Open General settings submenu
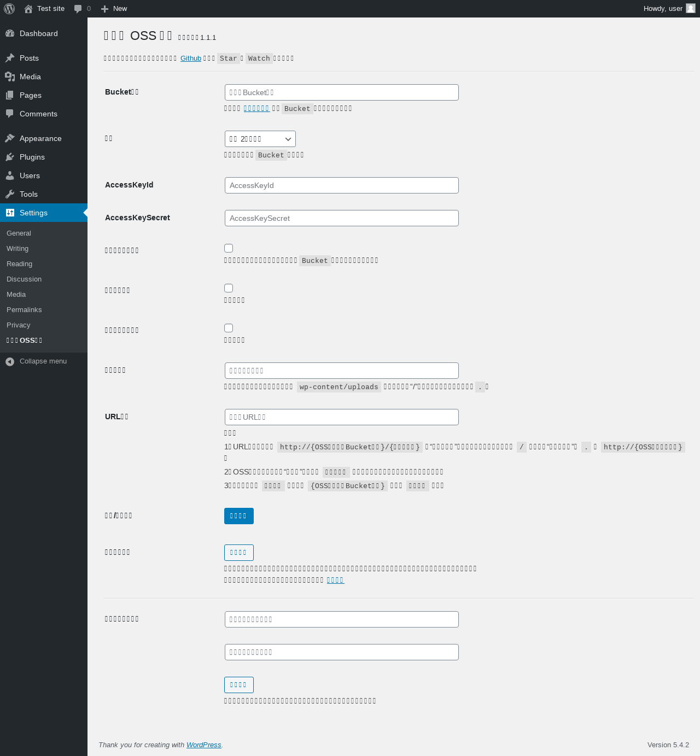Viewport: 700px width, 756px height. coord(19,233)
